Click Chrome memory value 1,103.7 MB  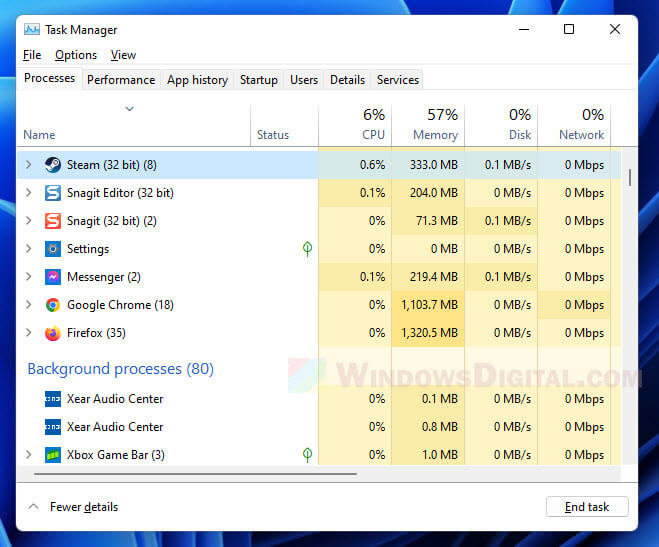click(x=429, y=305)
